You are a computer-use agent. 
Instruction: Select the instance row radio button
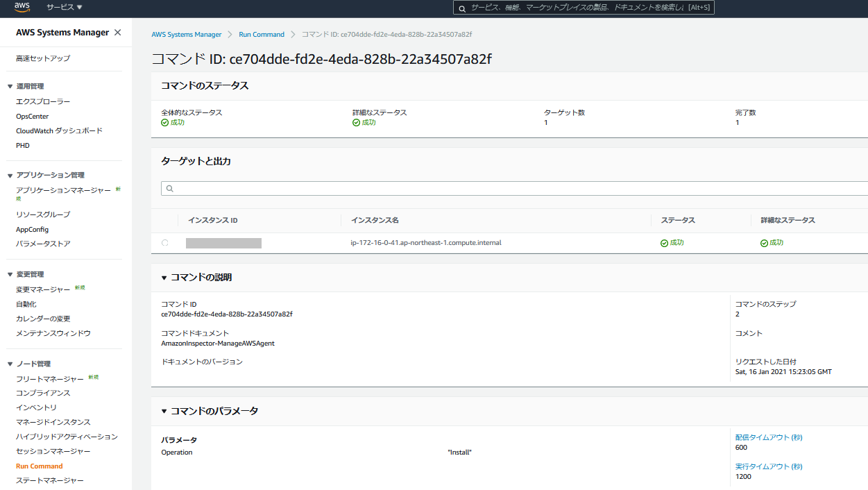point(165,243)
